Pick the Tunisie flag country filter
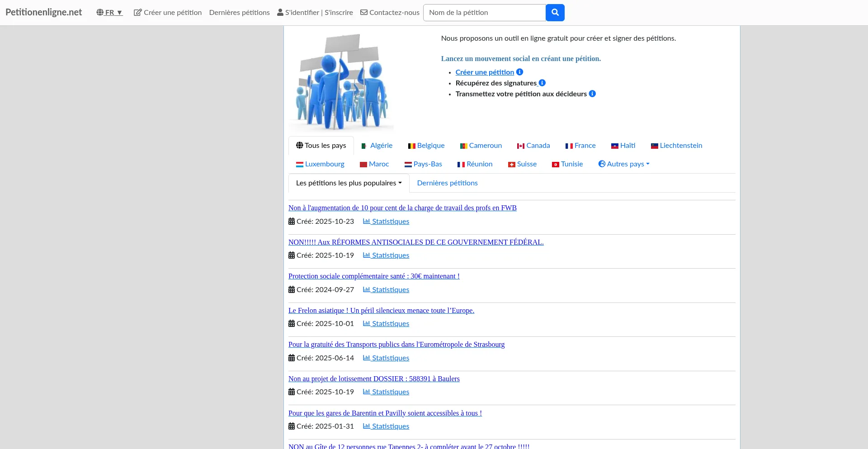The image size is (868, 449). point(567,164)
